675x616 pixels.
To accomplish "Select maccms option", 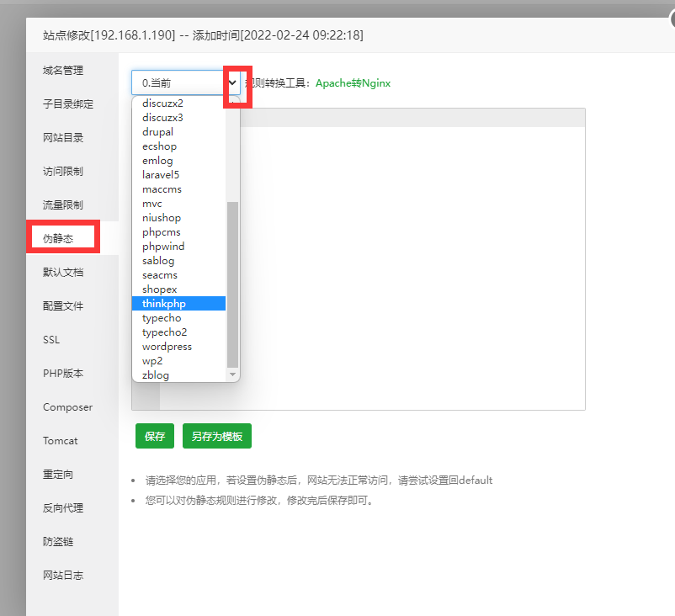I will coord(178,189).
